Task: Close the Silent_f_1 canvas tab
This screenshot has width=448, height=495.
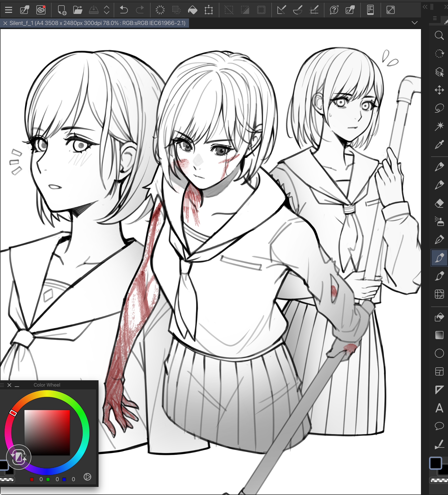Action: (5, 23)
